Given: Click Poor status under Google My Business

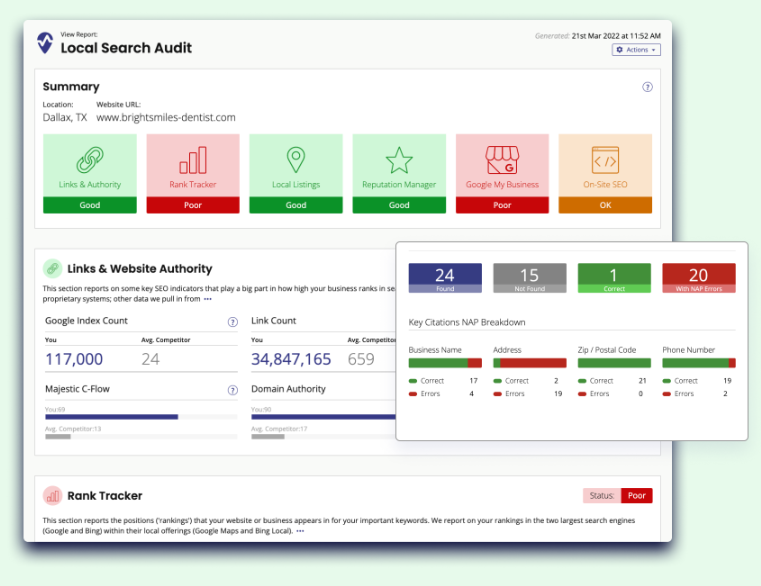Looking at the screenshot, I should coord(502,205).
